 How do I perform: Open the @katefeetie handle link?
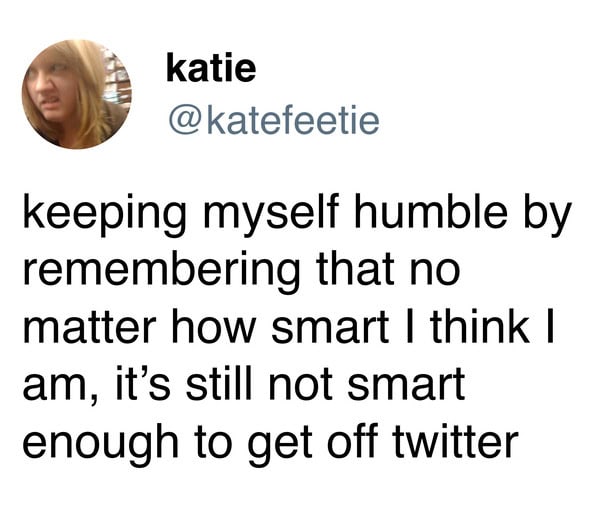274,121
